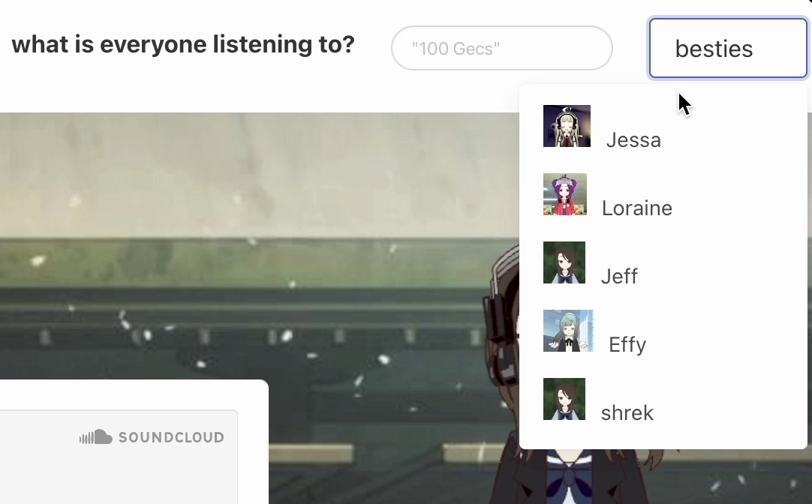Click Jessa's avatar picture

point(567,126)
